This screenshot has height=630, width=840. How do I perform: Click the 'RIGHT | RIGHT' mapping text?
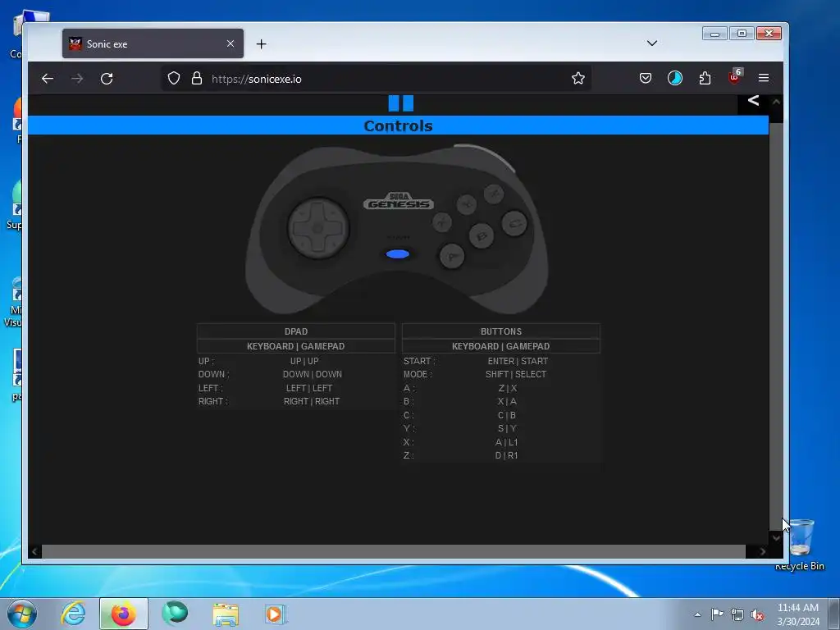pyautogui.click(x=312, y=401)
